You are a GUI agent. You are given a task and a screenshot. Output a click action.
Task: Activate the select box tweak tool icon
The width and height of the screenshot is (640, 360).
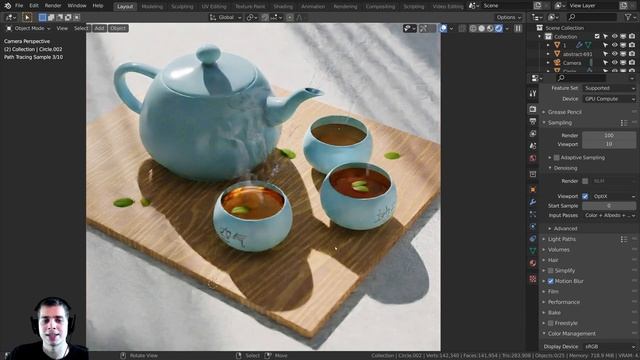point(27,18)
